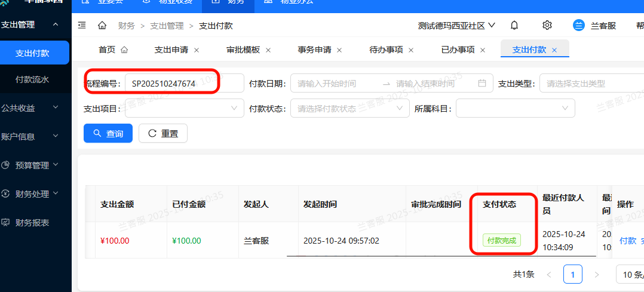Screen dimensions: 644x292
Task: Open the 所属科目 dropdown
Action: pyautogui.click(x=515, y=109)
